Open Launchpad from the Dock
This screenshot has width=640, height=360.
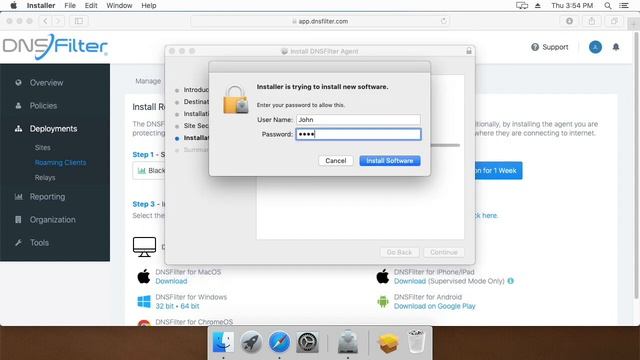[251, 342]
